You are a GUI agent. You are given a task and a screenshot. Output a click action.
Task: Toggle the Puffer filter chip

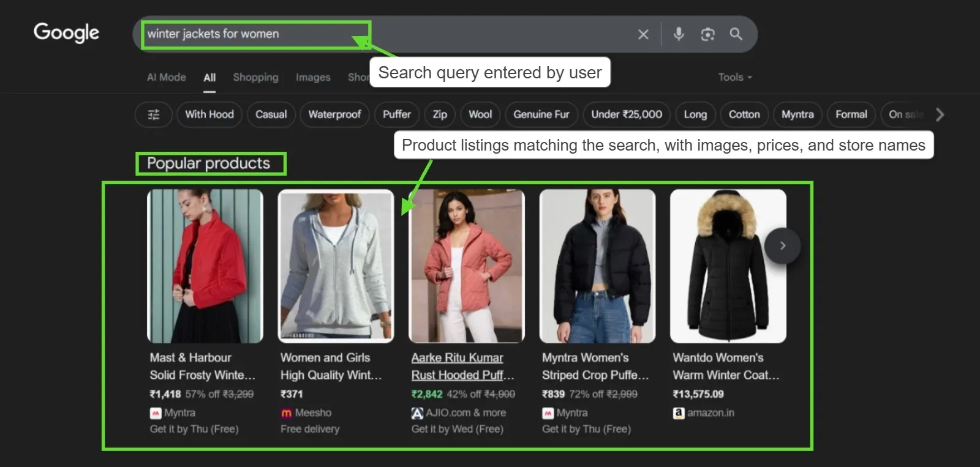pos(396,114)
